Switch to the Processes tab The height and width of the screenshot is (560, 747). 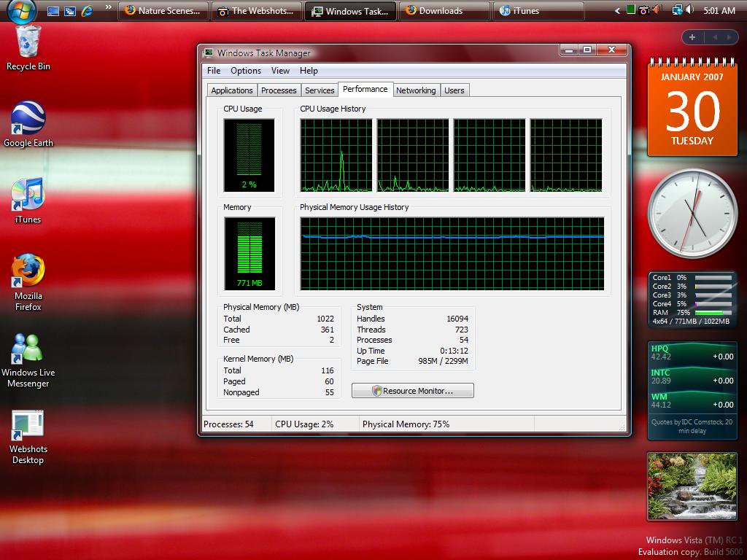tap(279, 90)
